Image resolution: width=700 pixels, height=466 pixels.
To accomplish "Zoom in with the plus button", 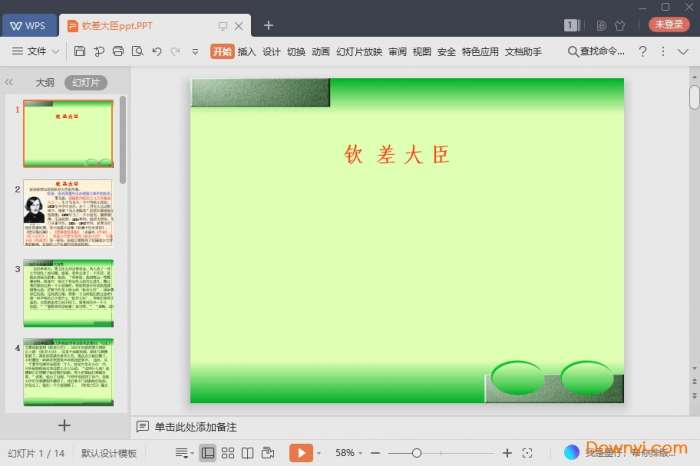I will [507, 453].
